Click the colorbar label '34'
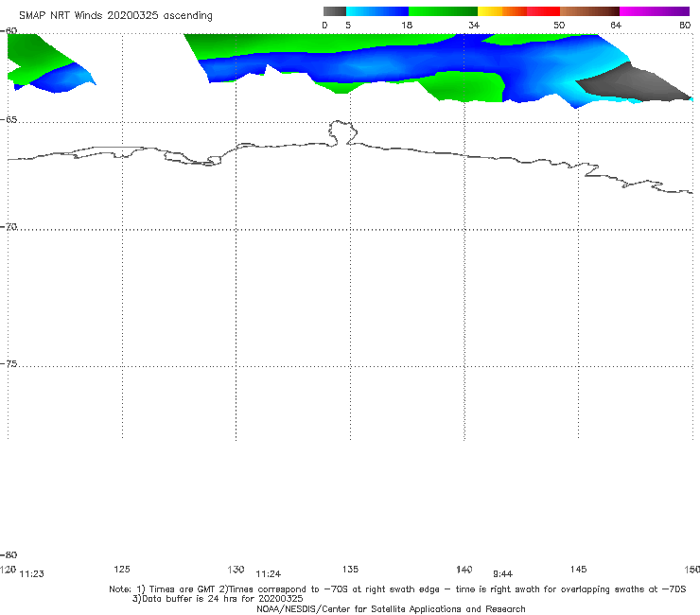 click(474, 25)
